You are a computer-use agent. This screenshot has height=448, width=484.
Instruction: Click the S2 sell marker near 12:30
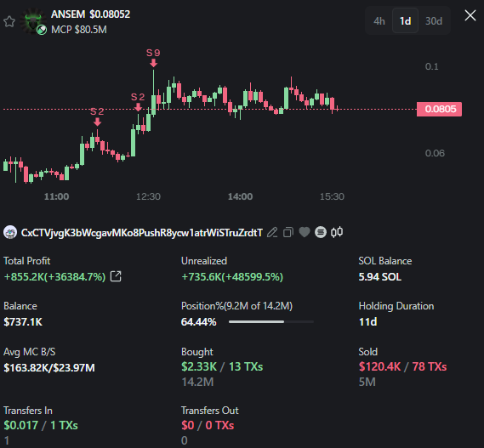(x=138, y=102)
